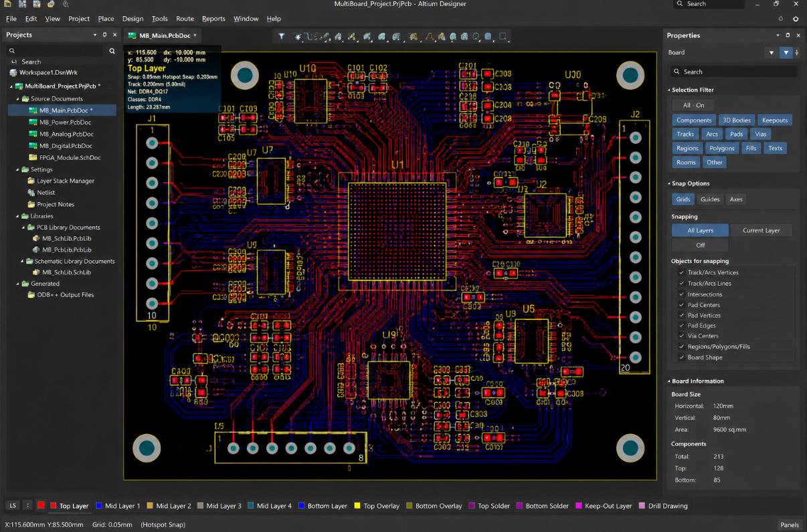The width and height of the screenshot is (807, 532).
Task: Click the PCB icon of MB_Power.PcbDoc
Action: tap(33, 122)
